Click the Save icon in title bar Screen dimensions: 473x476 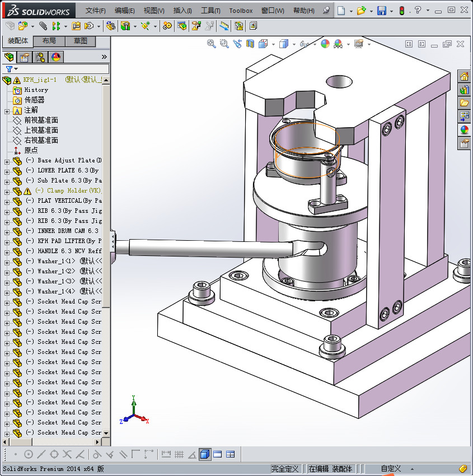click(381, 11)
